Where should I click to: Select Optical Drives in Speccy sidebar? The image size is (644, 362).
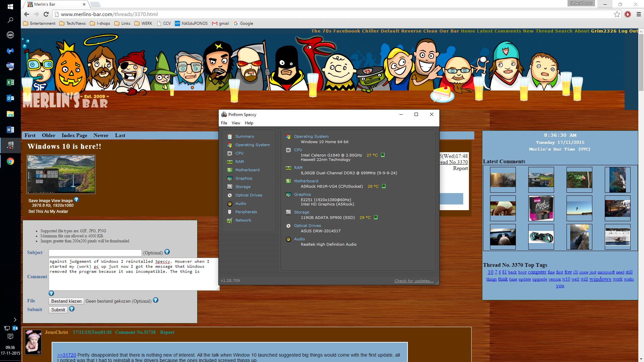tap(249, 195)
